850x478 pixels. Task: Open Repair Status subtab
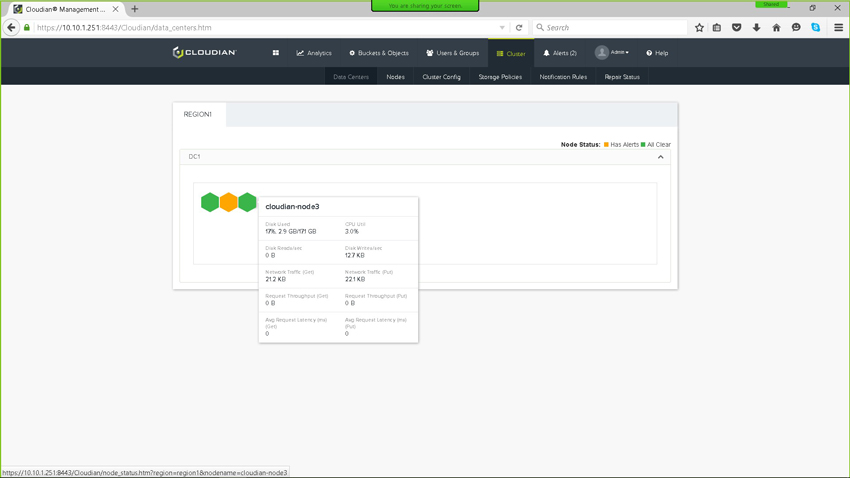point(622,77)
